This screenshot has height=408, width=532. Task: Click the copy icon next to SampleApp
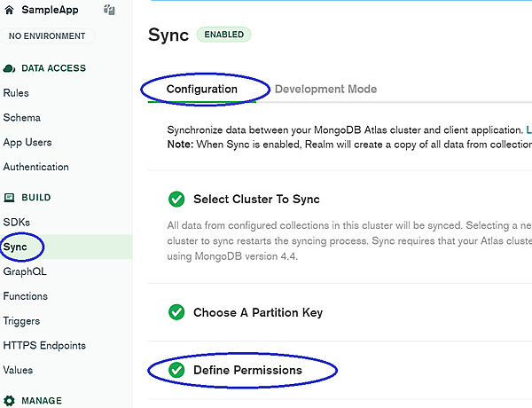tap(109, 11)
